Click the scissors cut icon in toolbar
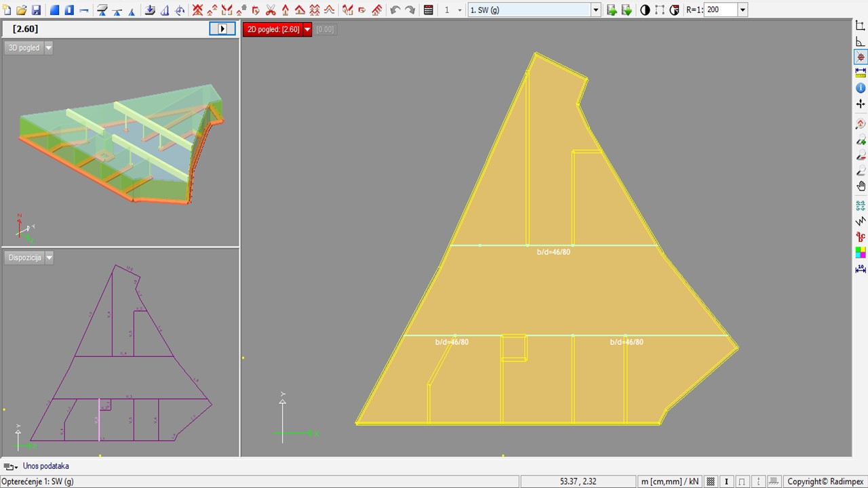The height and width of the screenshot is (488, 868). 271,10
